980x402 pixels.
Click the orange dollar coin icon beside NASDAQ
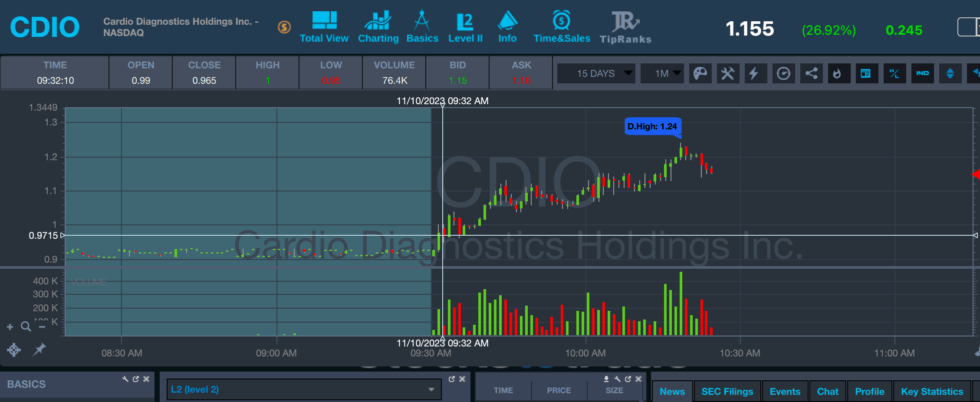(x=284, y=27)
